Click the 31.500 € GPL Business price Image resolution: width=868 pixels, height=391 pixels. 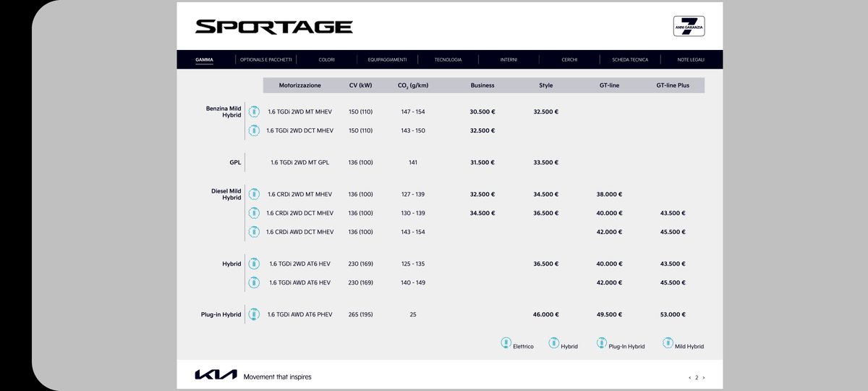pyautogui.click(x=482, y=162)
